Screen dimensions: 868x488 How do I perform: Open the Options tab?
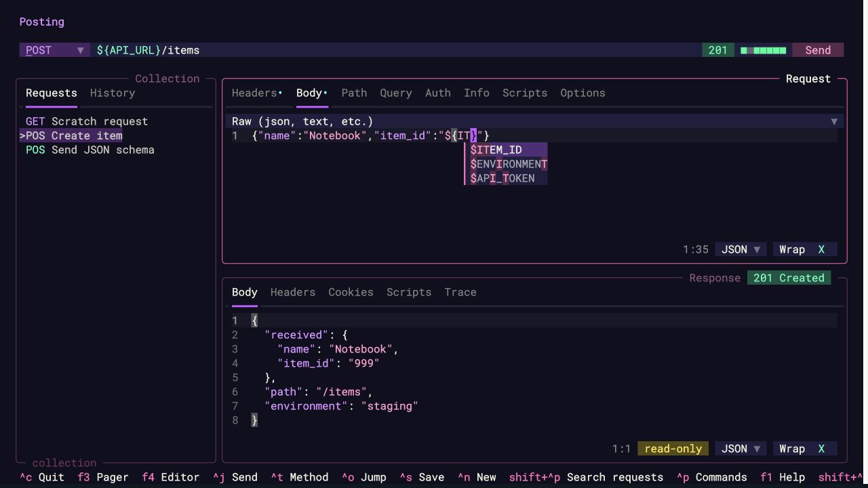(x=583, y=93)
